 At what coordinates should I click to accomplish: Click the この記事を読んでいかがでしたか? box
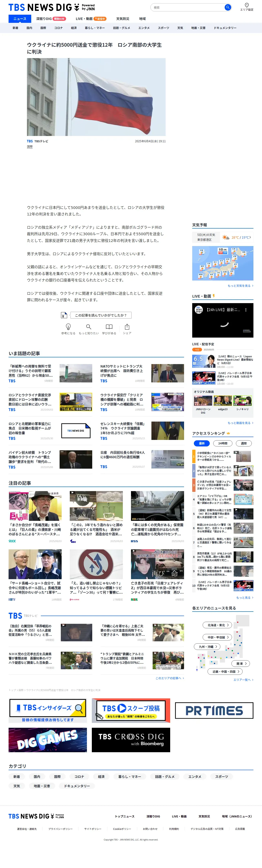[101, 315]
